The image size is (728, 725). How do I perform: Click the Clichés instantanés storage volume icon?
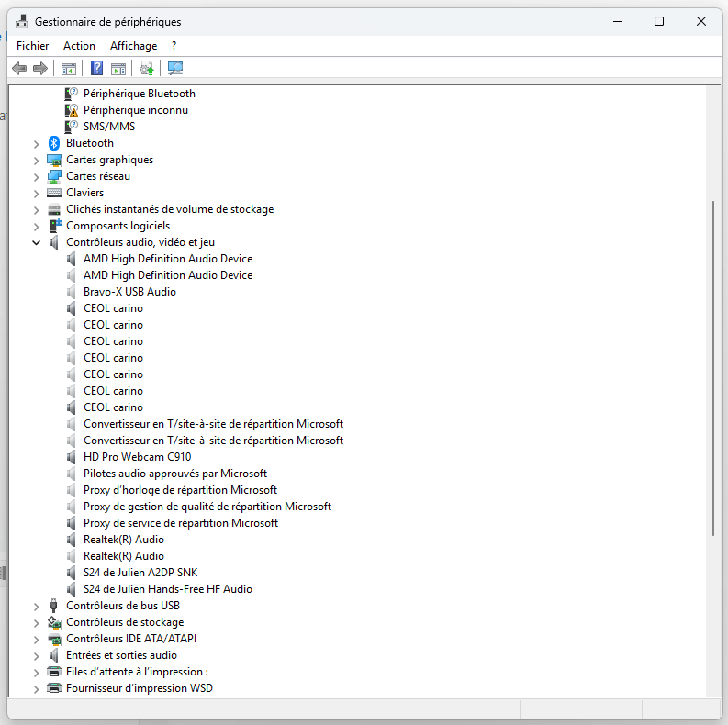pos(54,209)
